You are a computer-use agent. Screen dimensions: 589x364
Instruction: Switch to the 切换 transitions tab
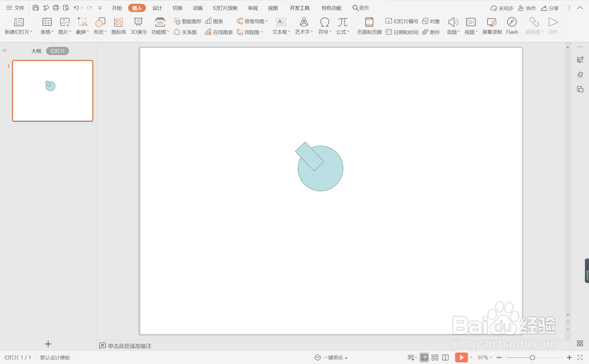(178, 8)
